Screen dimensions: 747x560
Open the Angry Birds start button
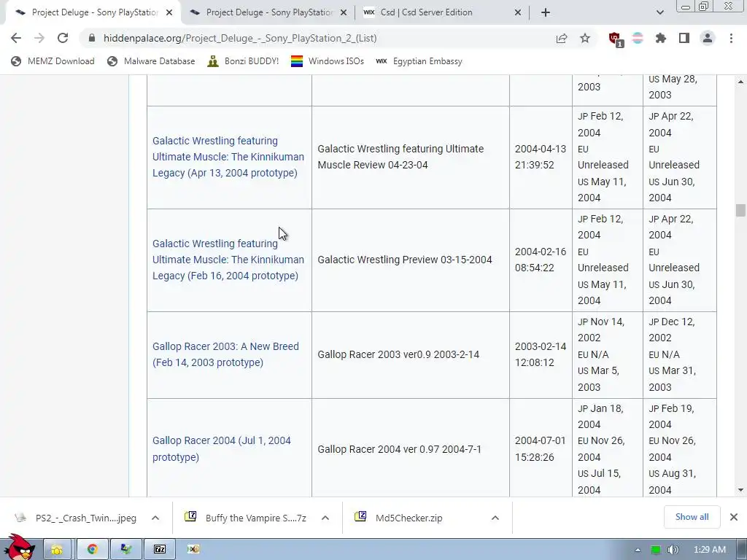pyautogui.click(x=19, y=547)
